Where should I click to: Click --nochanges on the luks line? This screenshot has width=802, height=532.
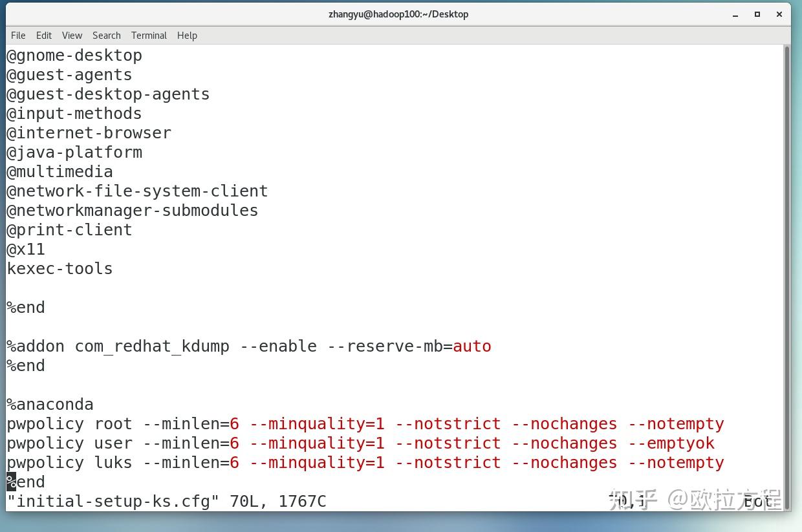coord(564,463)
